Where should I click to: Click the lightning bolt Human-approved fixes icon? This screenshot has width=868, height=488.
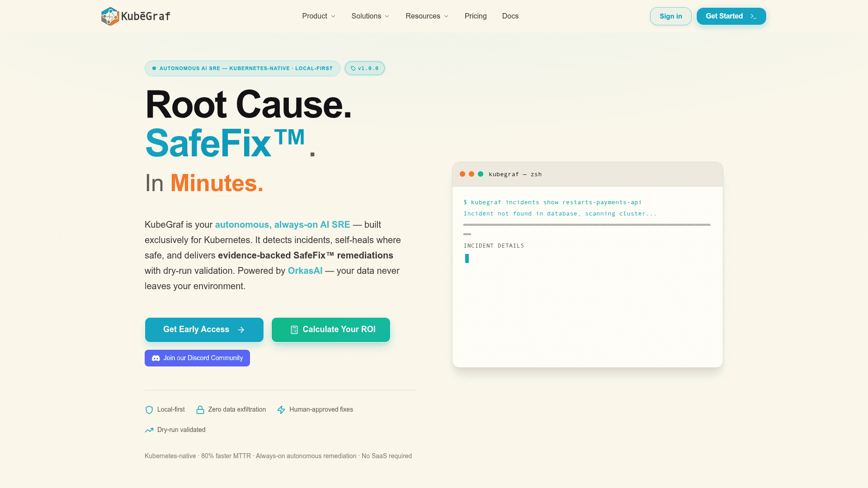click(281, 410)
